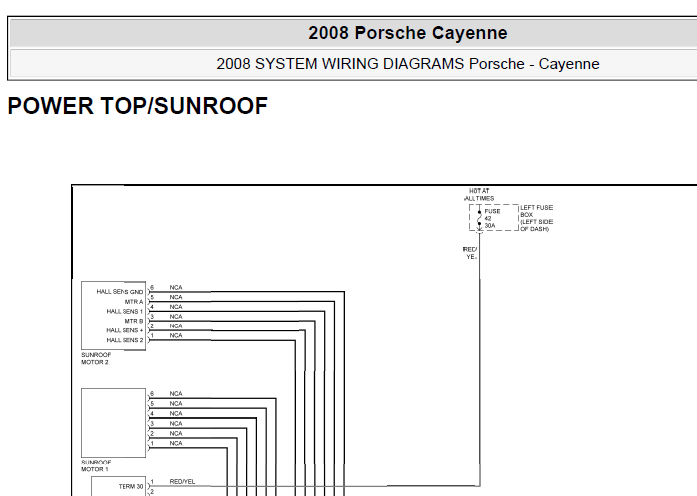Click the NCA label at Sunroof Motor 2 pin 5
697x496 pixels.
[176, 297]
